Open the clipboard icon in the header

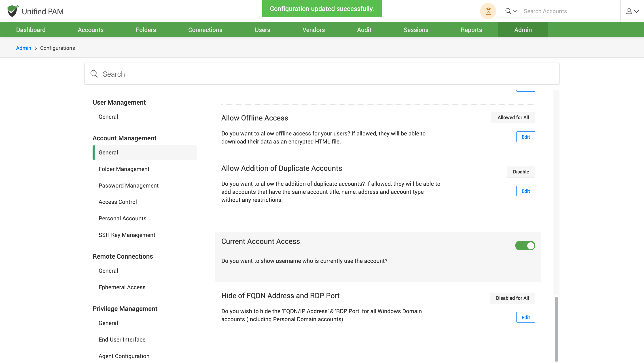488,11
